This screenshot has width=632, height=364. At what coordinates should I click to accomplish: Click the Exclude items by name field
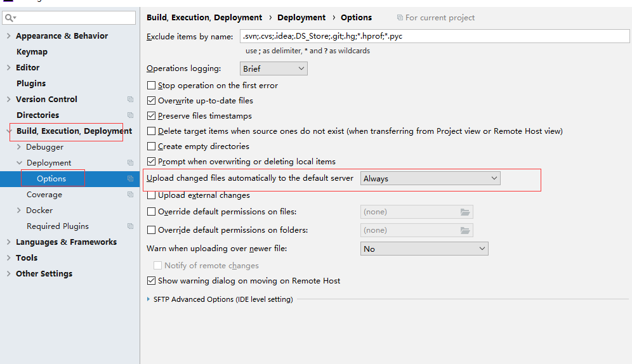[435, 36]
